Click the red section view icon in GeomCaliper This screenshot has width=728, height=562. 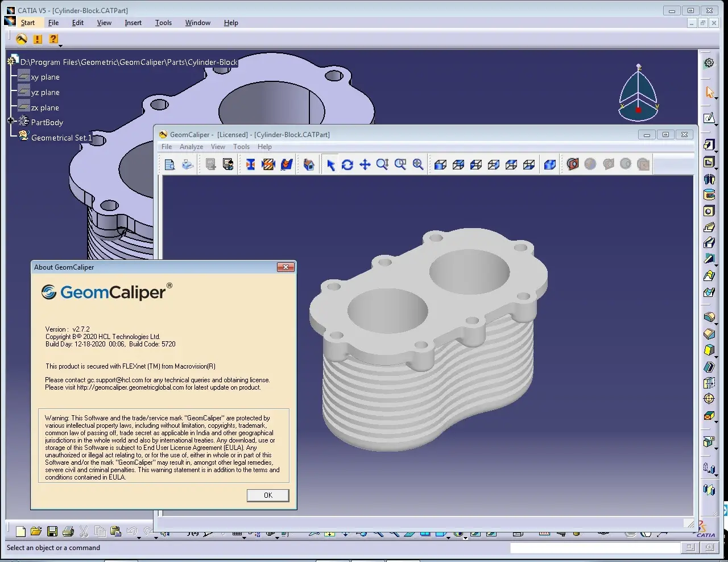pyautogui.click(x=573, y=164)
